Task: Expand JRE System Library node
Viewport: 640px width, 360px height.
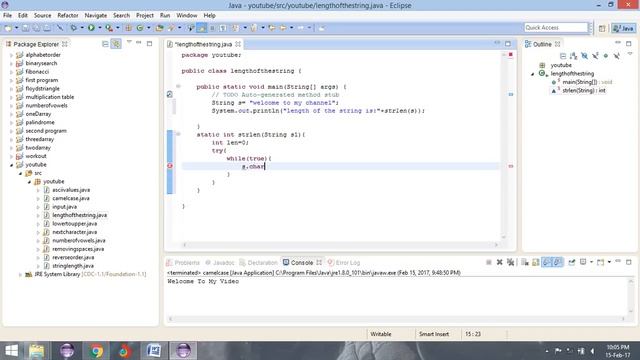Action: [20, 274]
